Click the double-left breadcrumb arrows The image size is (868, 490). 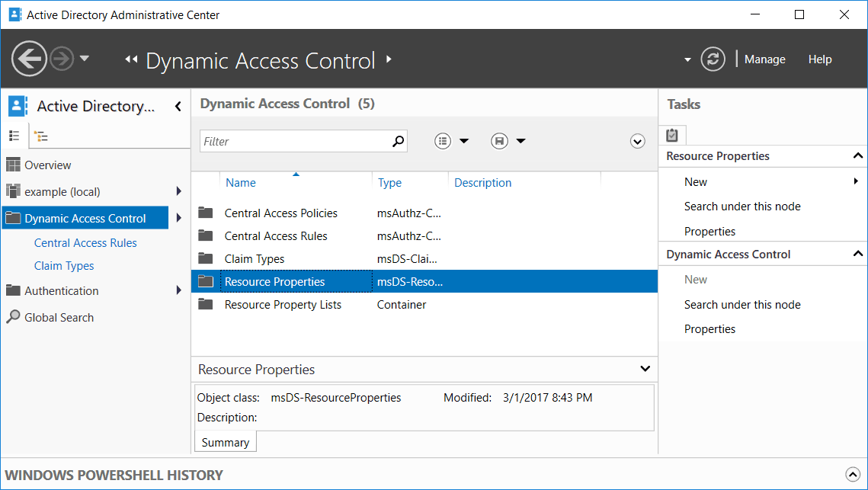131,59
